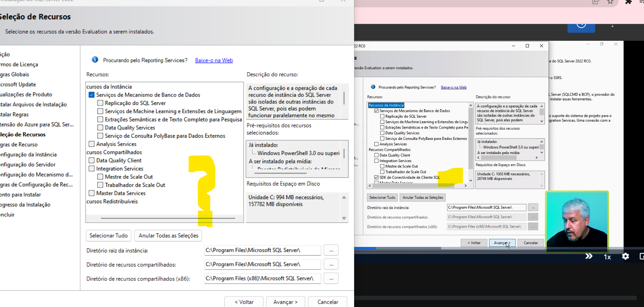Image resolution: width=644 pixels, height=307 pixels.
Task: Bookmark the page with the star icon
Action: [610, 1]
